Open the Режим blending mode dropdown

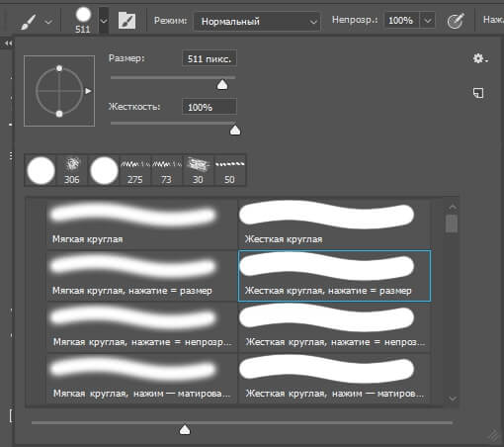pyautogui.click(x=257, y=22)
